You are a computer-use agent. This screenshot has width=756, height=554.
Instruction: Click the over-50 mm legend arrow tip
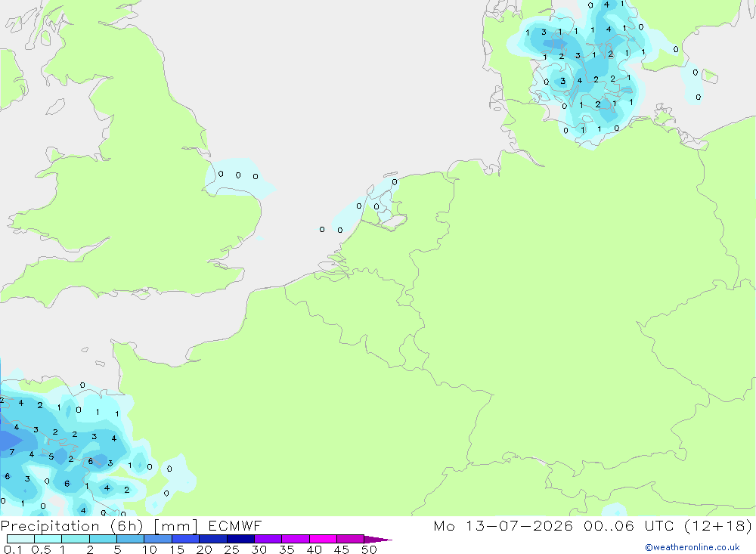click(x=379, y=539)
